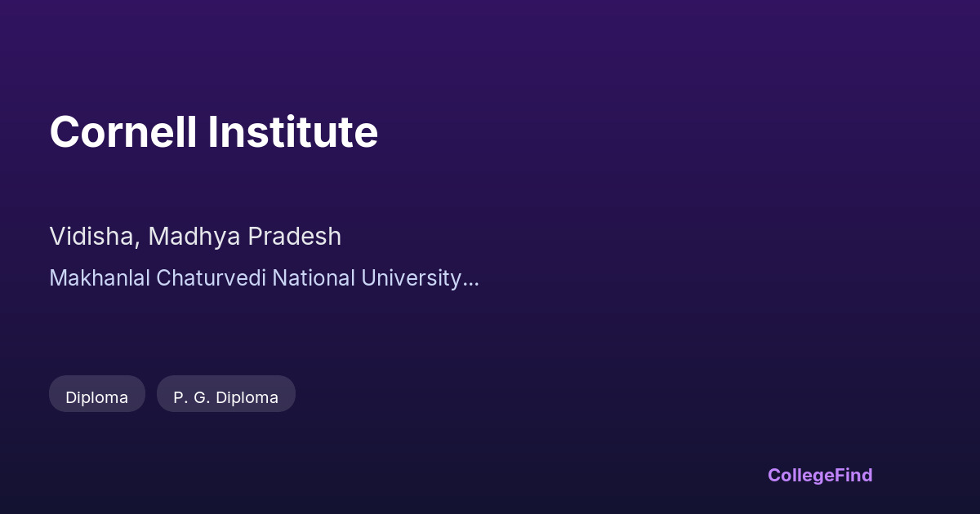Click the word National in the affiliation
The width and height of the screenshot is (980, 514).
tap(314, 278)
